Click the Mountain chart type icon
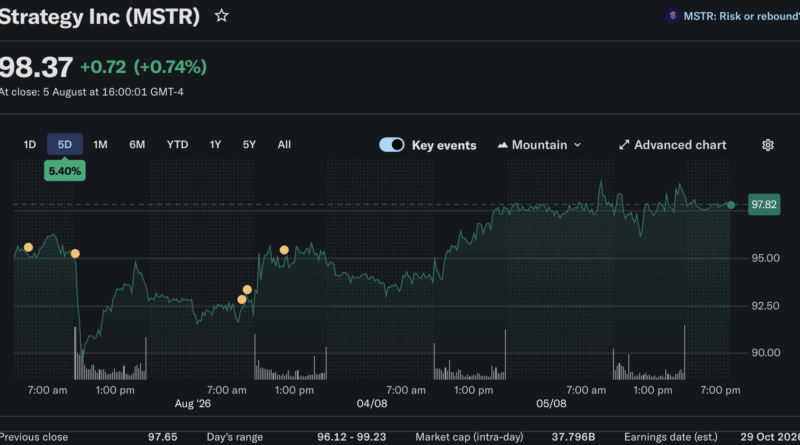The height and width of the screenshot is (445, 800). 502,145
